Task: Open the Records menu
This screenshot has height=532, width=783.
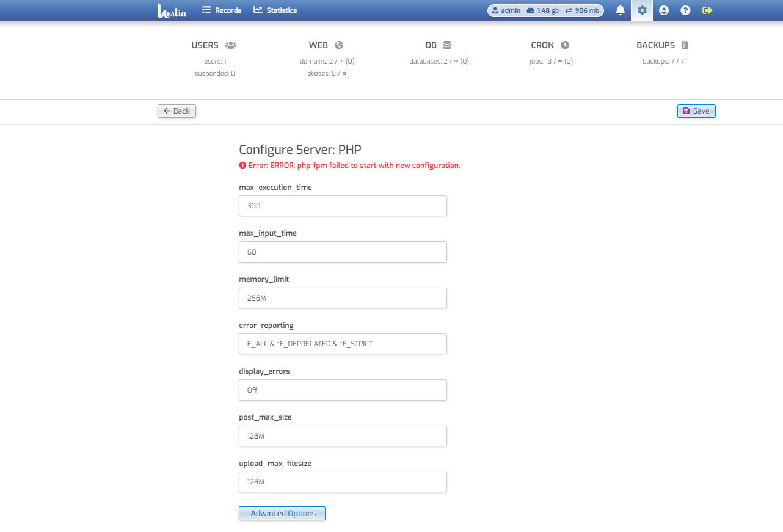Action: tap(221, 10)
